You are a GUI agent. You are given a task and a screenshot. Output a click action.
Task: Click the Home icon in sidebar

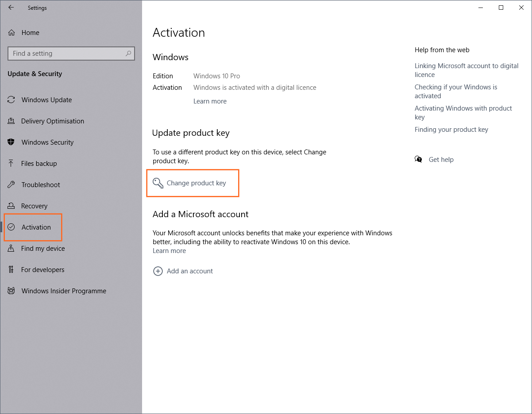click(12, 33)
